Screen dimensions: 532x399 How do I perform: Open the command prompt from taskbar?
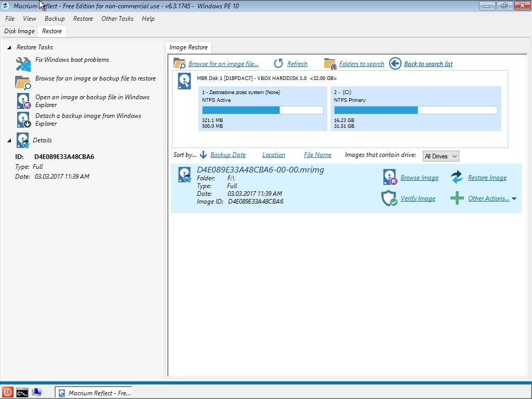click(x=22, y=392)
